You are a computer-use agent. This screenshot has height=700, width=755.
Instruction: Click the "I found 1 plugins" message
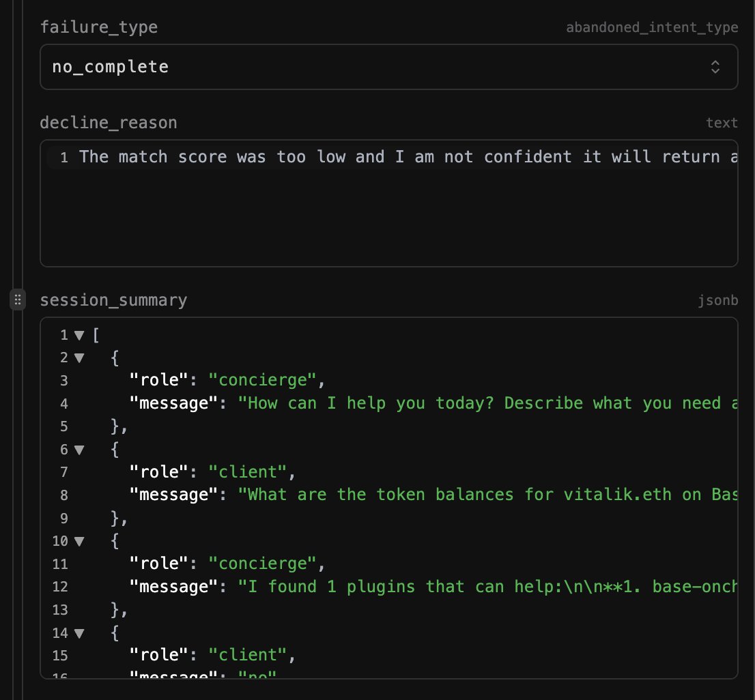[488, 587]
